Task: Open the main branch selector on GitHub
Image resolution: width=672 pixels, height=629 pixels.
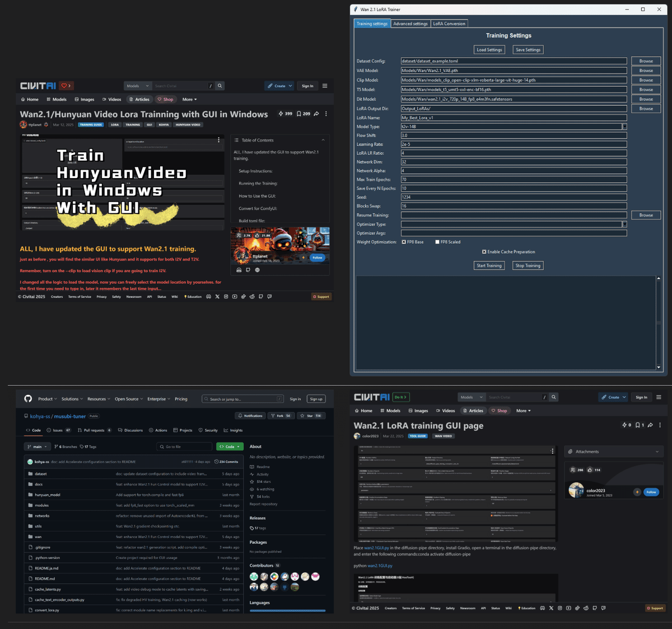Action: click(37, 446)
